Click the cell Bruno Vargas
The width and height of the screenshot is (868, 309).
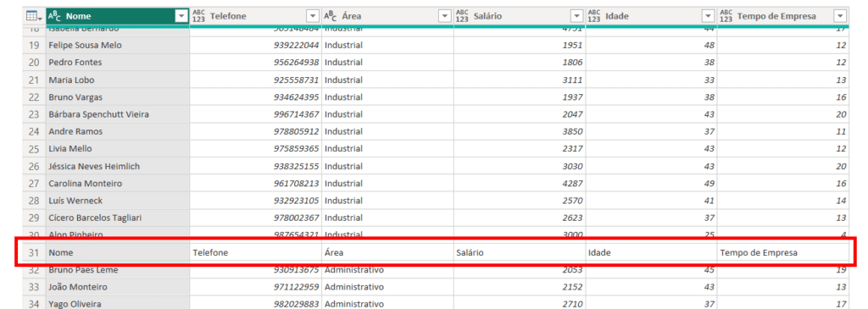[117, 97]
